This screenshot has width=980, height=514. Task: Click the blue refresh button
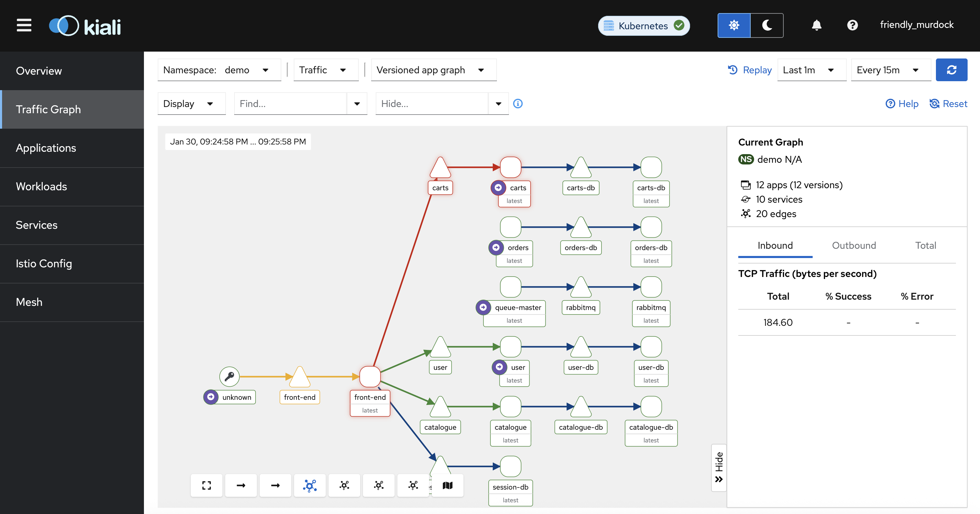pos(951,70)
